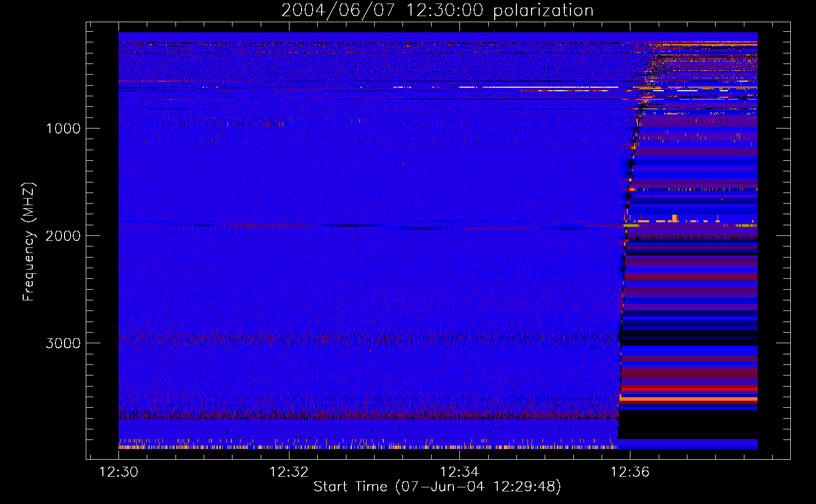This screenshot has width=816, height=504.
Task: Click the thin red line near 600 MHz at left
Action: click(x=156, y=81)
